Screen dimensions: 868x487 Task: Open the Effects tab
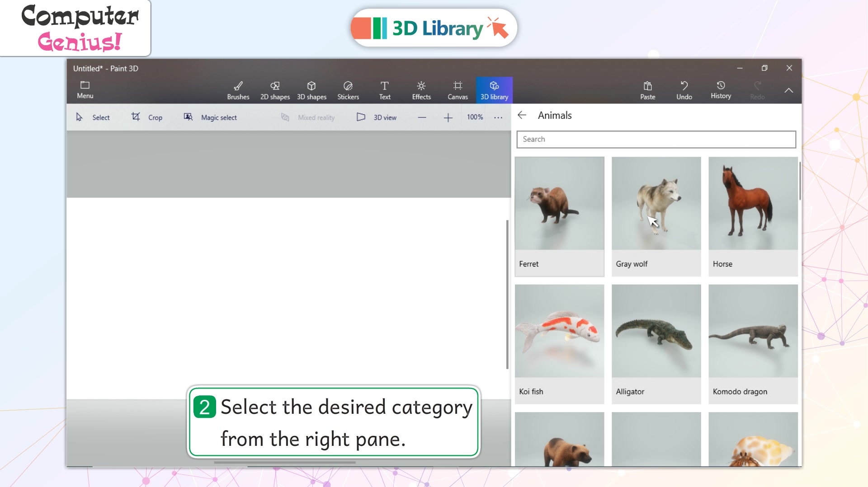(x=421, y=90)
